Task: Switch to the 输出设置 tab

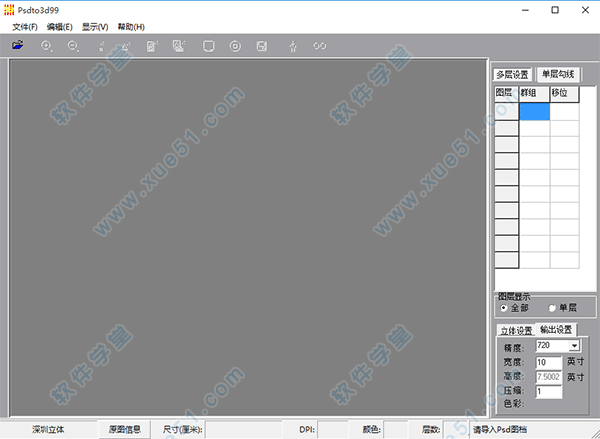Action: coord(556,330)
